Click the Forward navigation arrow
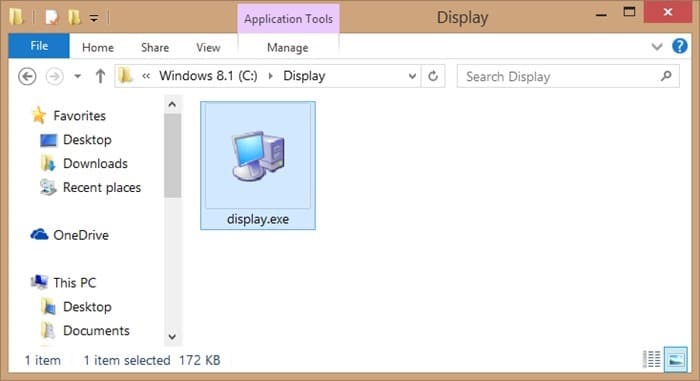The width and height of the screenshot is (700, 381). 54,76
